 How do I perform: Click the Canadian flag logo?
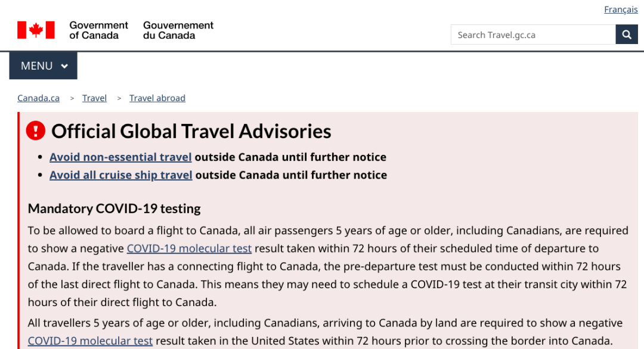click(x=36, y=30)
